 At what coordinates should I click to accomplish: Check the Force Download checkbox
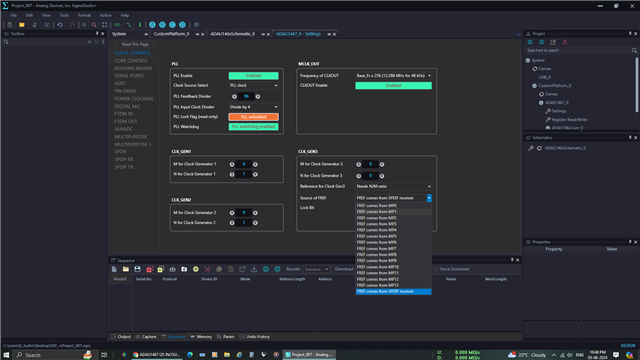(436, 269)
